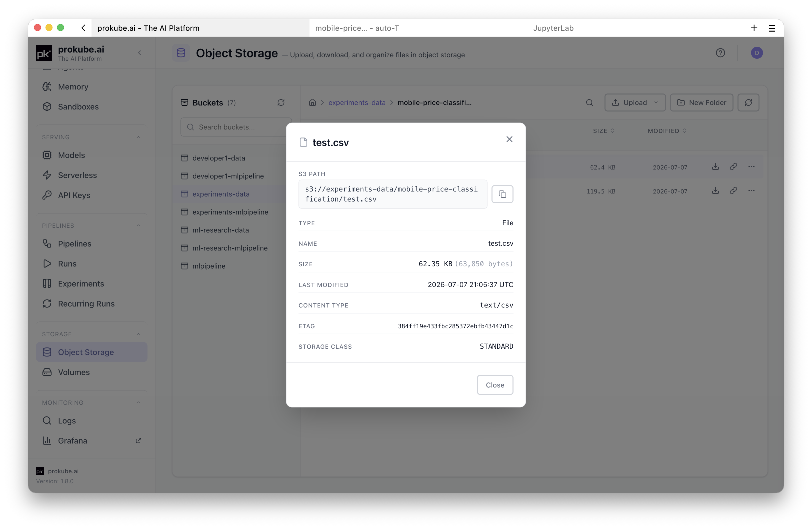Image resolution: width=812 pixels, height=530 pixels.
Task: Collapse the SERVING section
Action: click(138, 137)
